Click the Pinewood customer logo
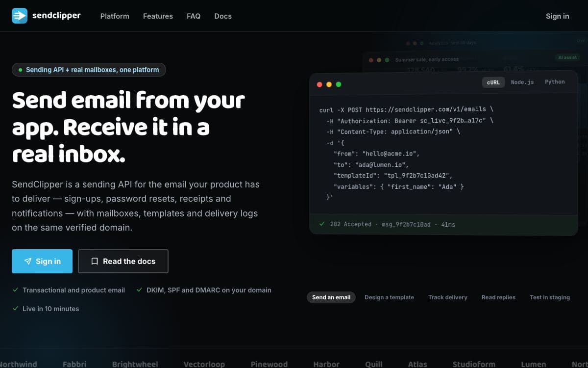The image size is (588, 368). tap(269, 364)
